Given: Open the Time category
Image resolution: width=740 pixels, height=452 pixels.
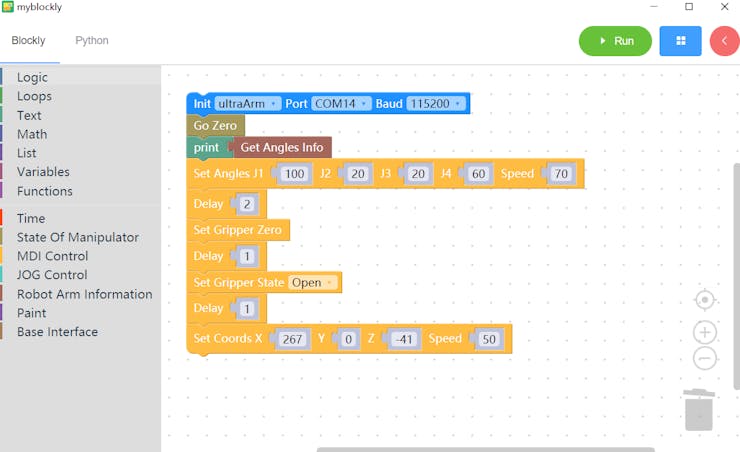Looking at the screenshot, I should (x=80, y=218).
